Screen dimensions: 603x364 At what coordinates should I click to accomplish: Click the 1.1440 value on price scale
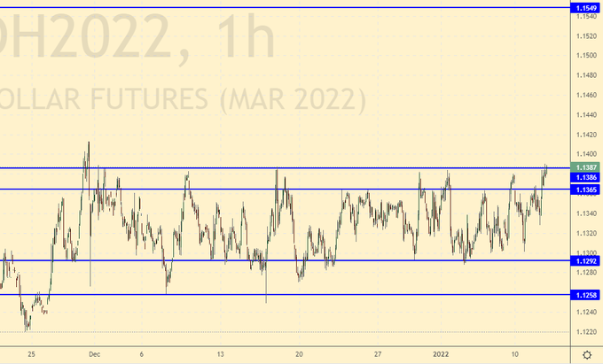[x=585, y=114]
